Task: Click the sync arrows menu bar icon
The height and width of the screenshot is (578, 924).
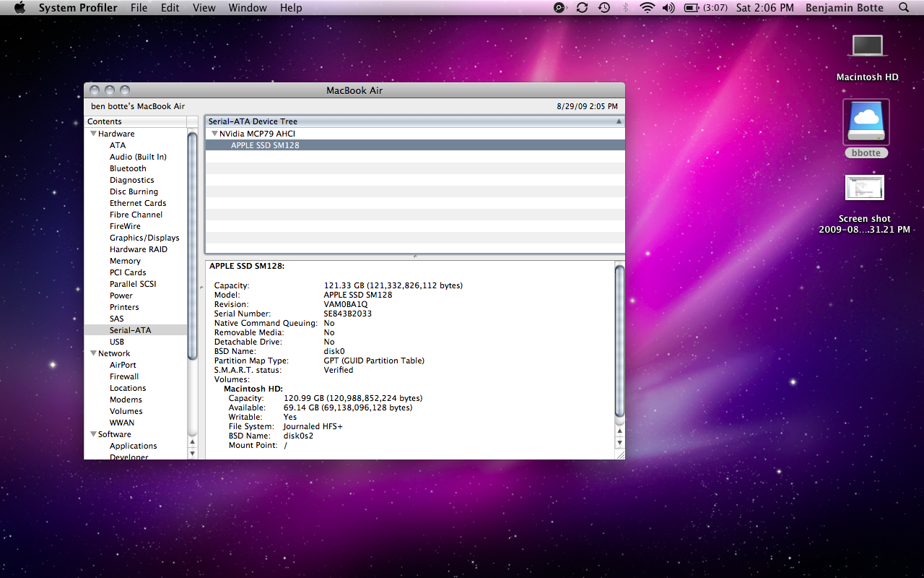Action: pos(582,7)
